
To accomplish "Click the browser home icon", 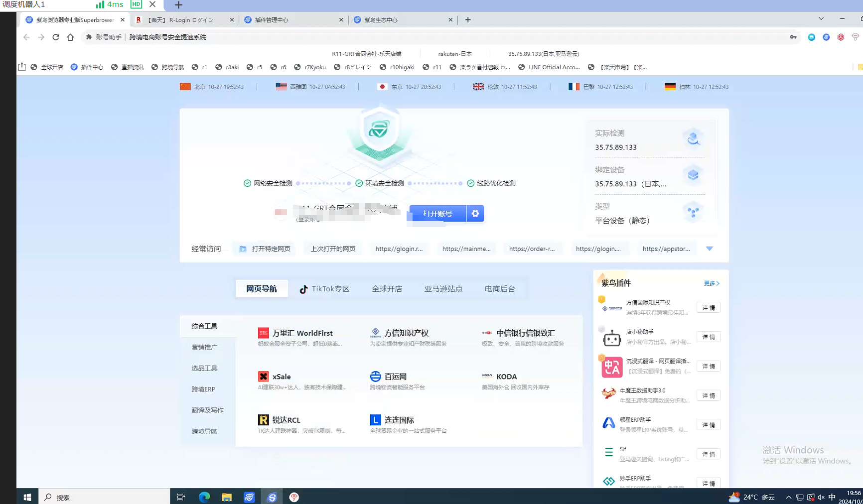I will (x=70, y=37).
